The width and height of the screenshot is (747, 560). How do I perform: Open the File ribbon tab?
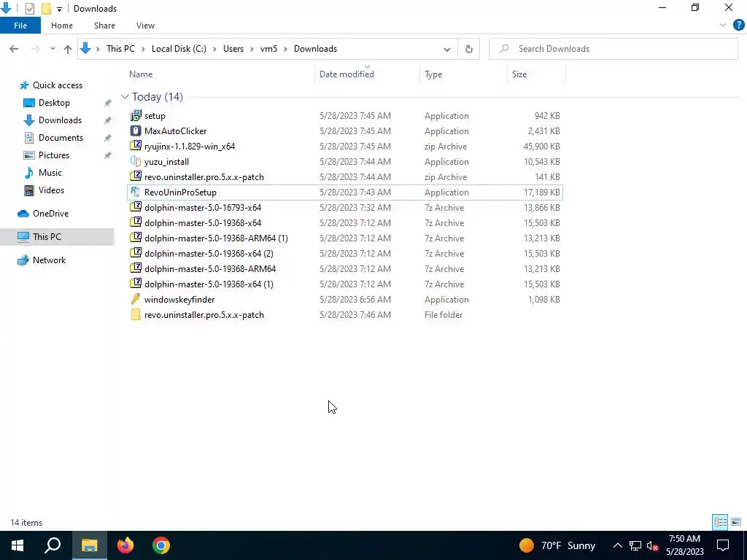tap(20, 26)
